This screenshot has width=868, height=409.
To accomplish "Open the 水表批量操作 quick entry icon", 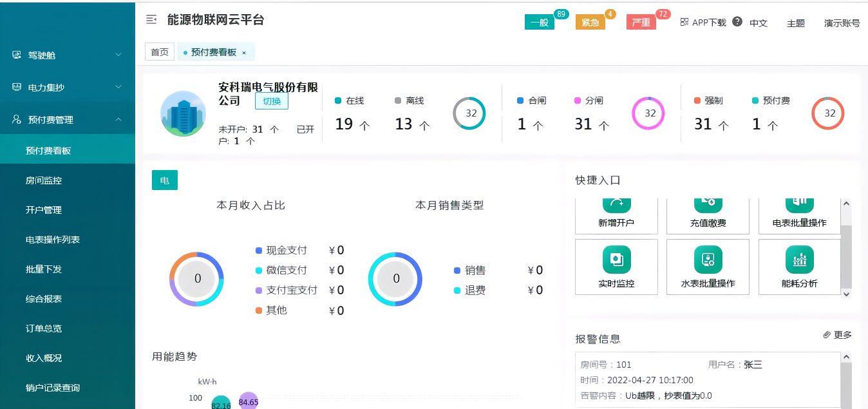I will 708,260.
